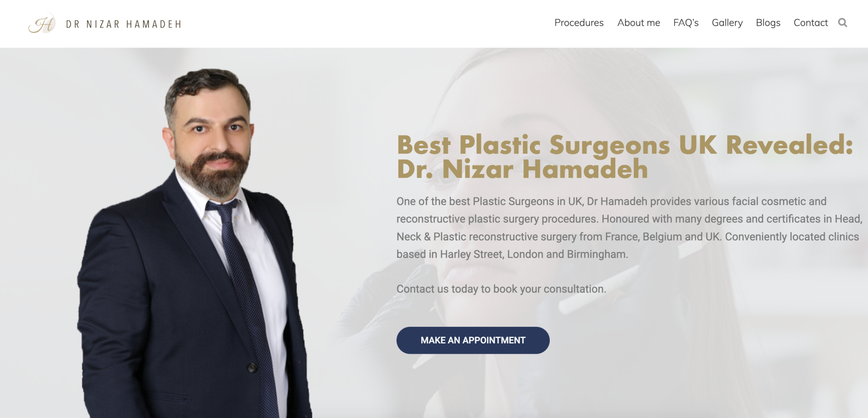868x418 pixels.
Task: Go to the About me page
Action: click(x=638, y=23)
